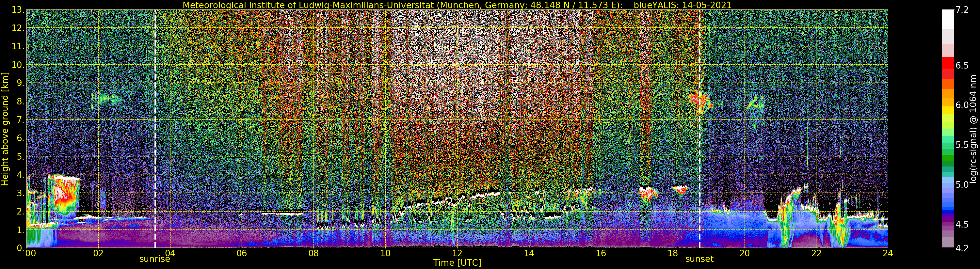Image resolution: width=980 pixels, height=269 pixels.
Task: Select the 20 hour tick label
Action: 744,253
